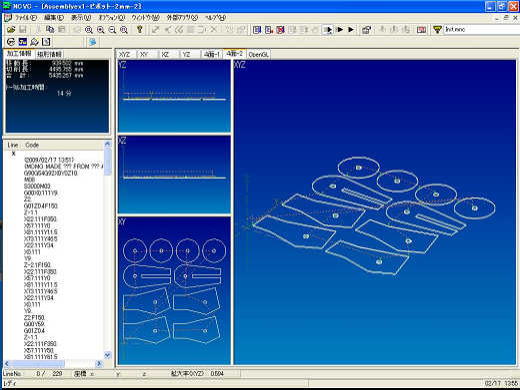Click the toolbox settings icon
Image resolution: width=520 pixels, height=390 pixels.
tap(366, 30)
